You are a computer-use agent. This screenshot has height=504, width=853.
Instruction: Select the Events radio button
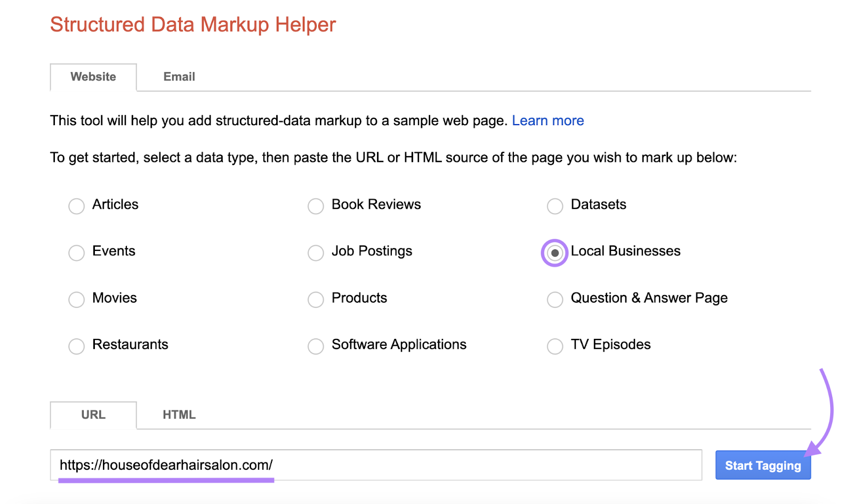[76, 253]
